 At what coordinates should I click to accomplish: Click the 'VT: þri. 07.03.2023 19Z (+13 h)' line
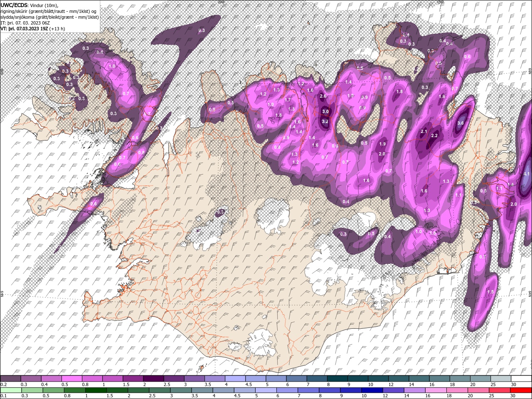coord(32,29)
